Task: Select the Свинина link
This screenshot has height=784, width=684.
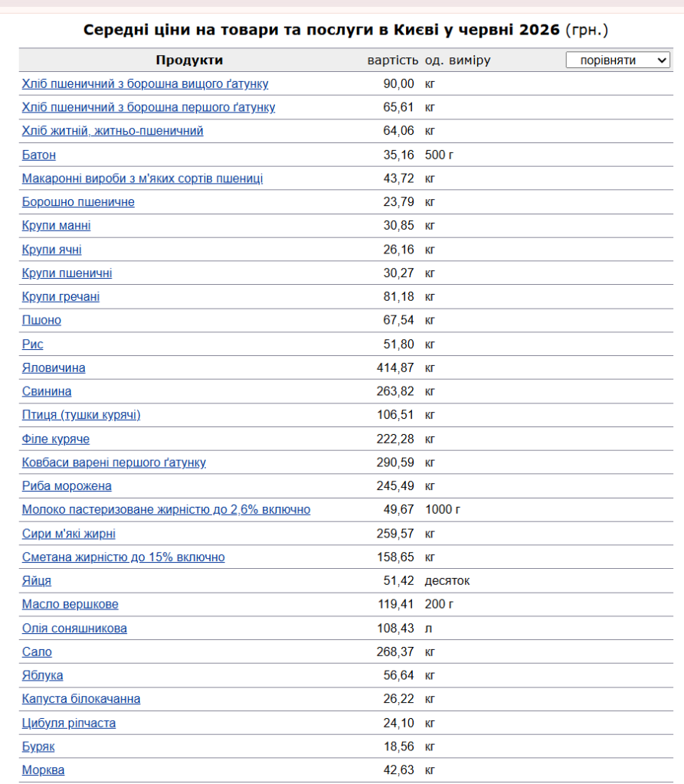Action: [x=47, y=391]
